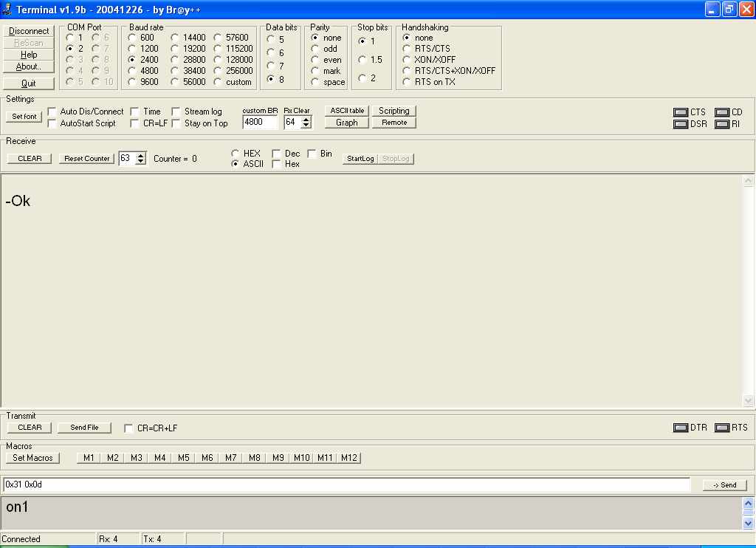This screenshot has height=548, width=756.
Task: Clear the receive window
Action: (x=30, y=159)
